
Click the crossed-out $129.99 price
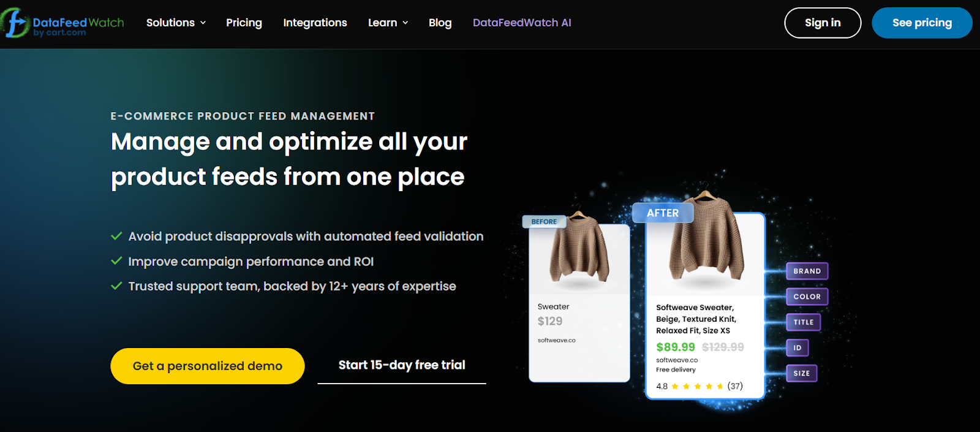point(723,347)
